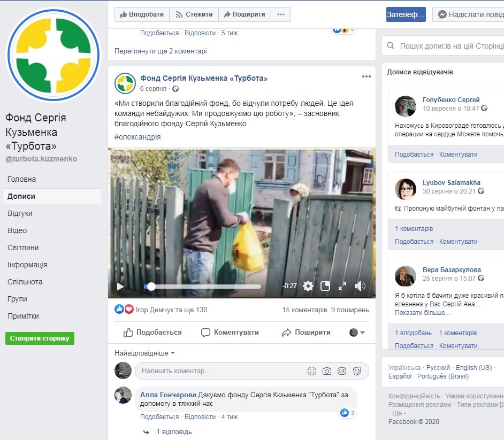504x440 pixels.
Task: Click the green Створити сторінку button
Action: (40, 338)
